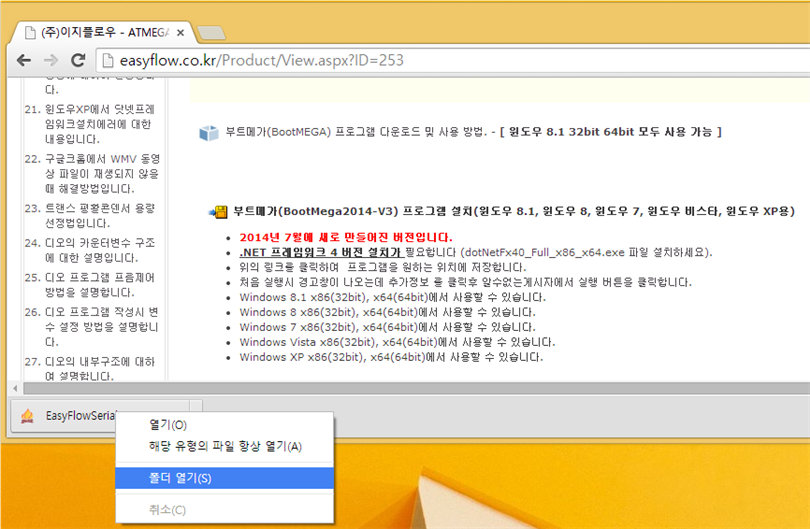Click the horizontal scrollbar track
Viewport: 810px width, 529px height.
(x=416, y=388)
